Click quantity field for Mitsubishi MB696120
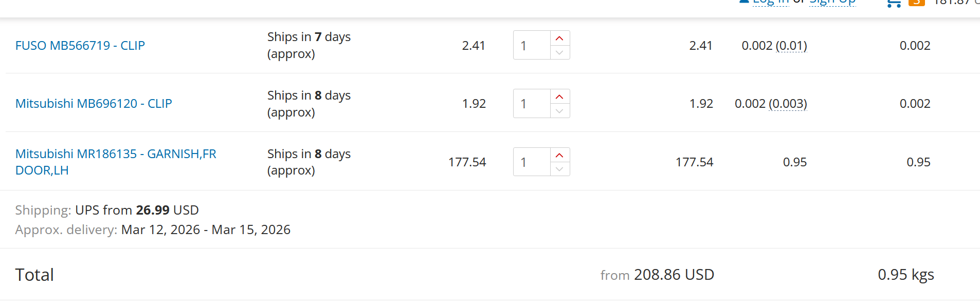 [532, 104]
